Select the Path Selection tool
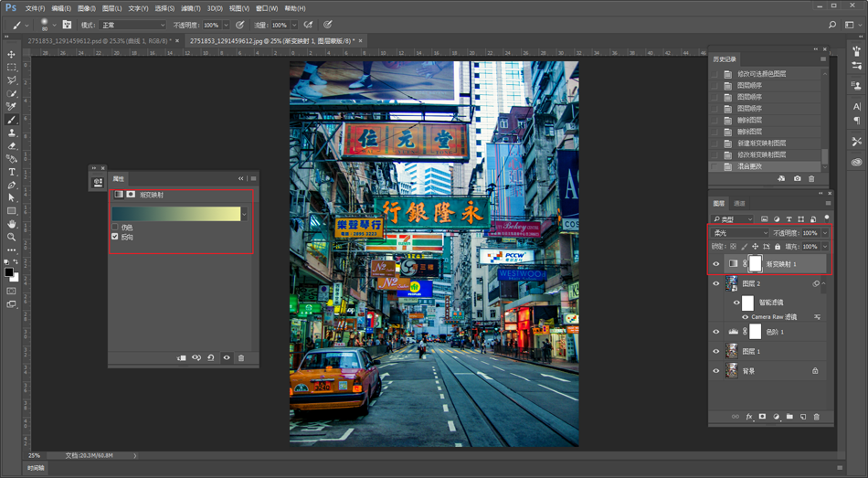Screen dimensions: 868x478 (11, 197)
